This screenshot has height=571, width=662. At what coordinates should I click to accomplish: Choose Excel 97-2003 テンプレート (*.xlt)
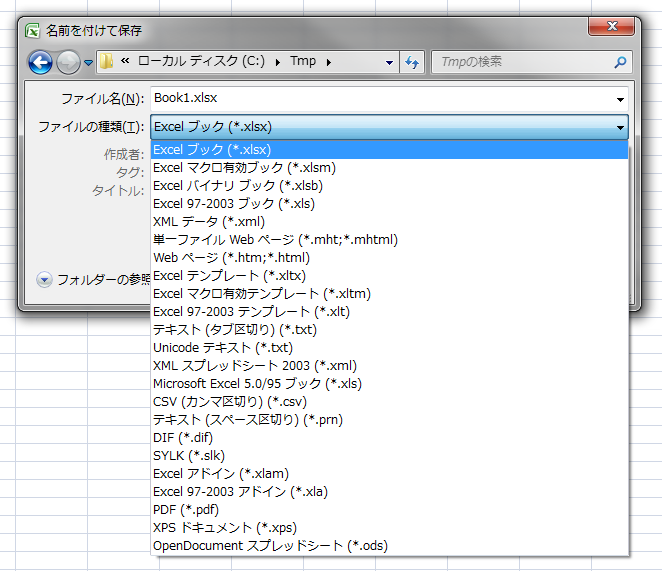pyautogui.click(x=389, y=312)
